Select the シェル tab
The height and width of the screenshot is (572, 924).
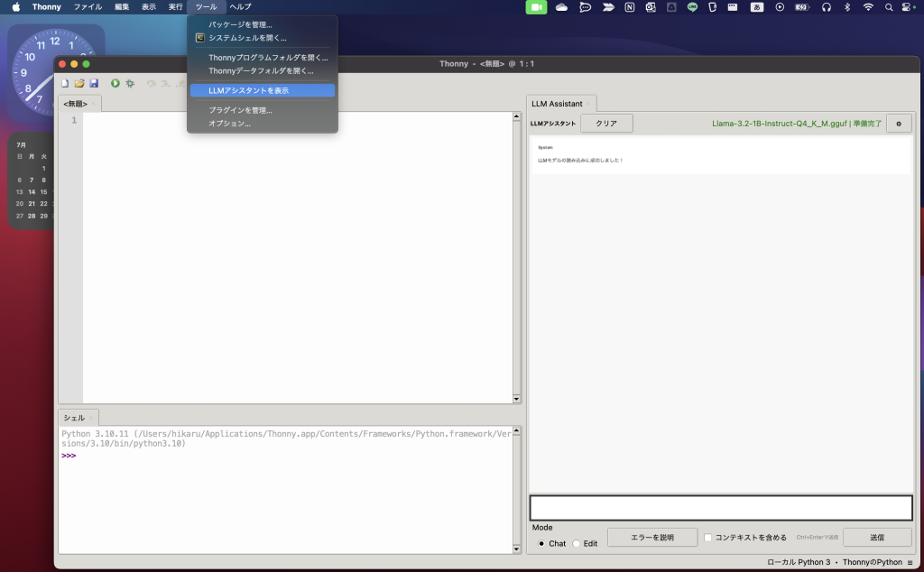74,419
